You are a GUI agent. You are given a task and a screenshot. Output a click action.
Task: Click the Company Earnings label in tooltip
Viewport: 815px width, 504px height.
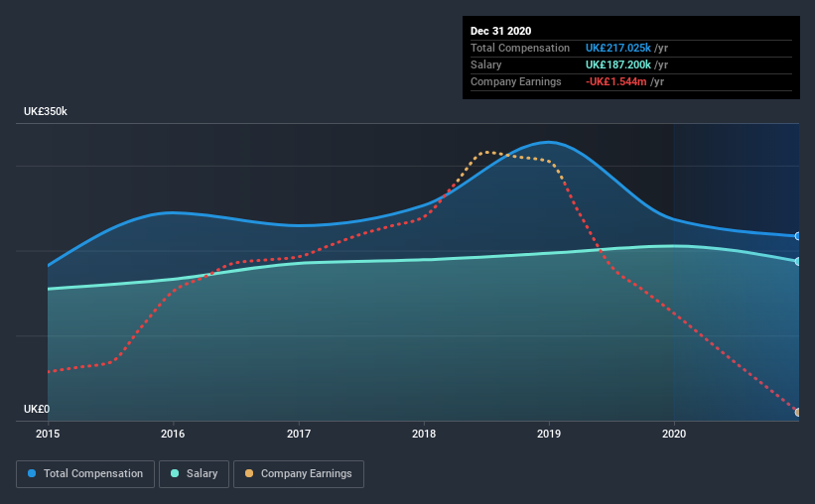(x=515, y=81)
